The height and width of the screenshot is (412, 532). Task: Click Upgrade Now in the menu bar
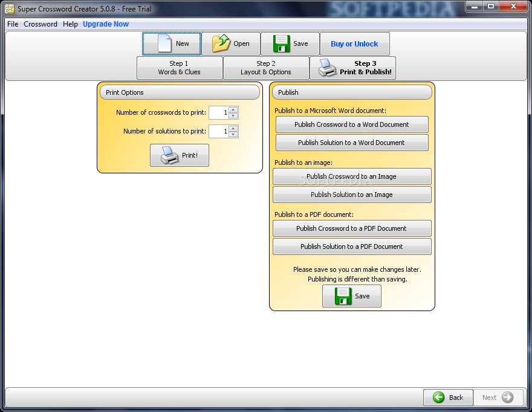[106, 24]
